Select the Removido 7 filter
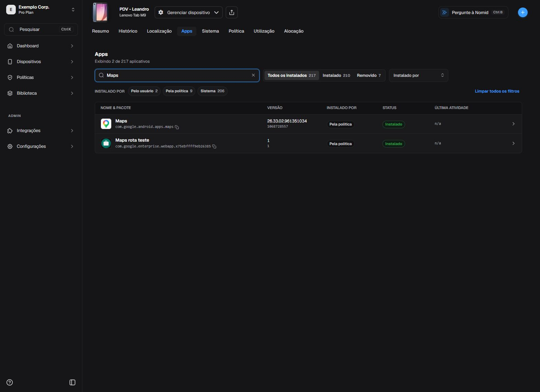 pyautogui.click(x=369, y=75)
